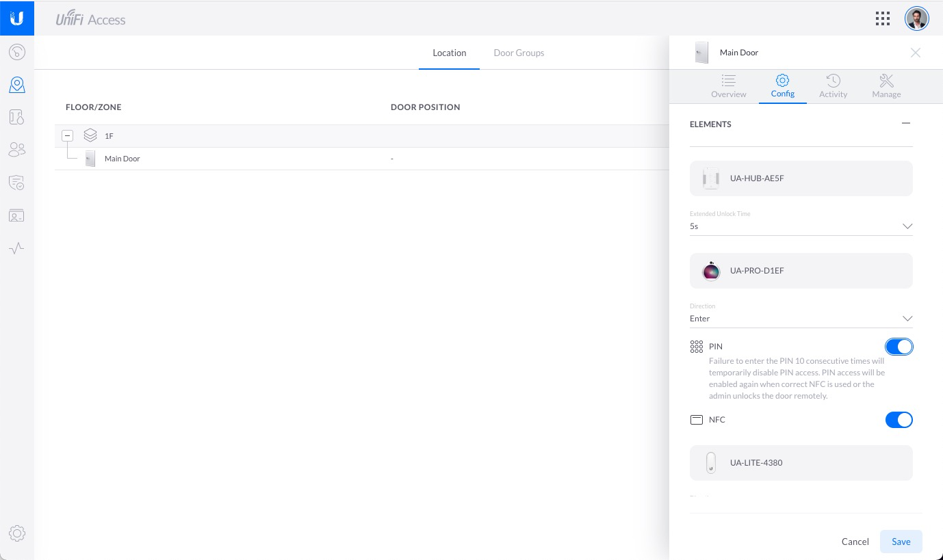Screen dimensions: 943x560
Task: Click the FLOOR/ZONE column header
Action: click(x=93, y=107)
